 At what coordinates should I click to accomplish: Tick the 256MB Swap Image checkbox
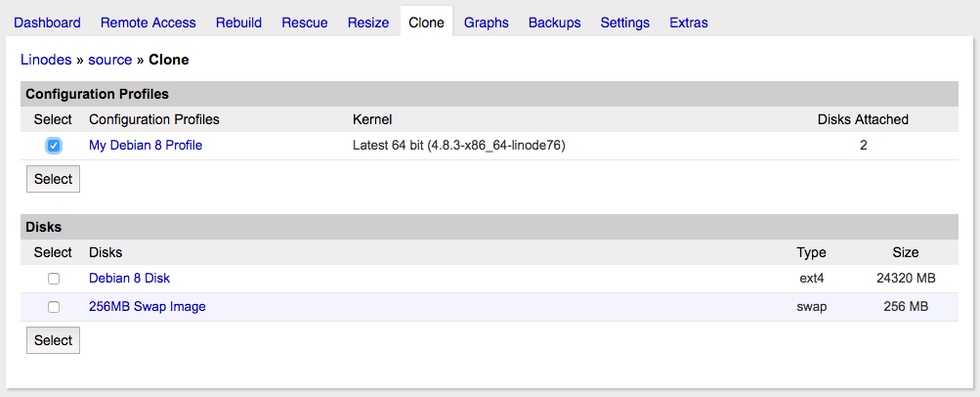point(54,307)
